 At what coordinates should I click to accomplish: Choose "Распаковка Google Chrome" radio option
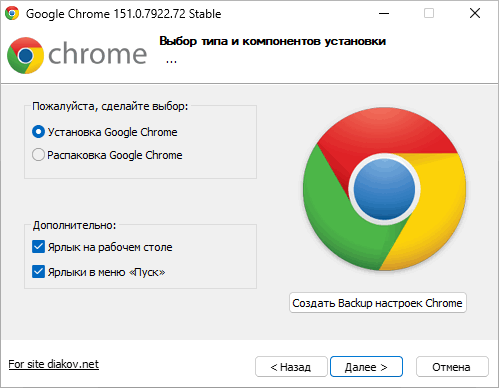[x=38, y=155]
